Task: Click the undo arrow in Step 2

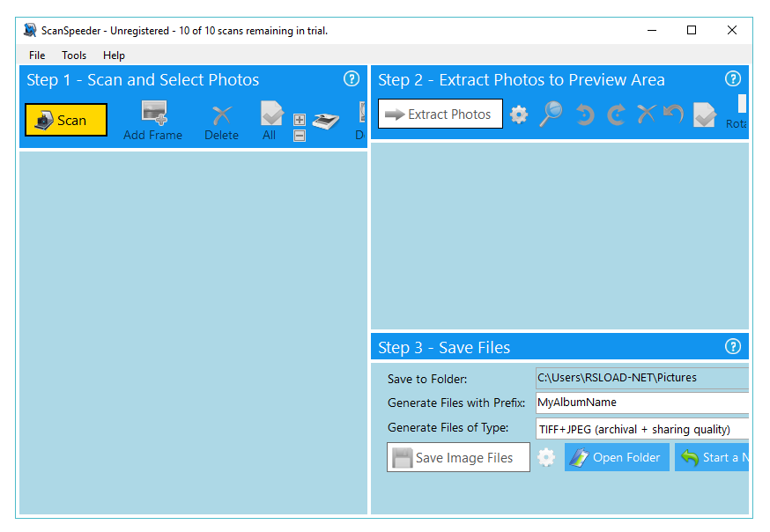Action: tap(673, 114)
